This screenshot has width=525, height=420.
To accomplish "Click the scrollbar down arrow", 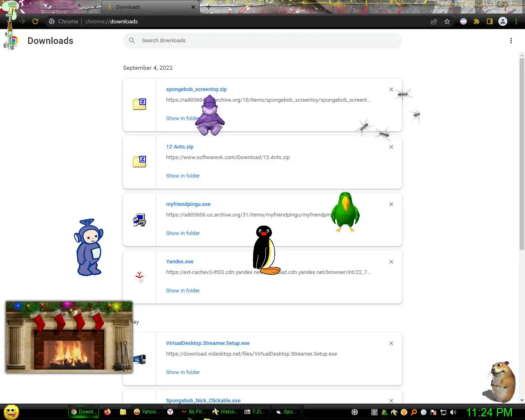I will [522, 400].
